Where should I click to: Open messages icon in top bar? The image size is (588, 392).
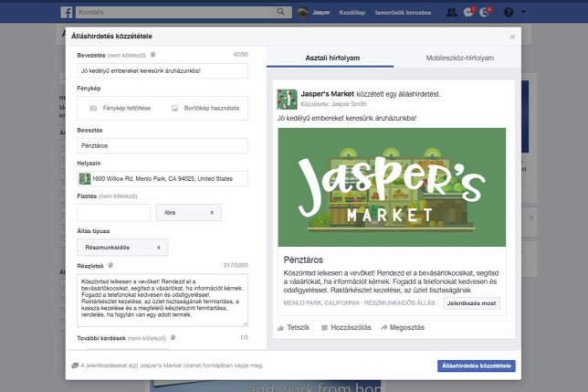click(468, 13)
